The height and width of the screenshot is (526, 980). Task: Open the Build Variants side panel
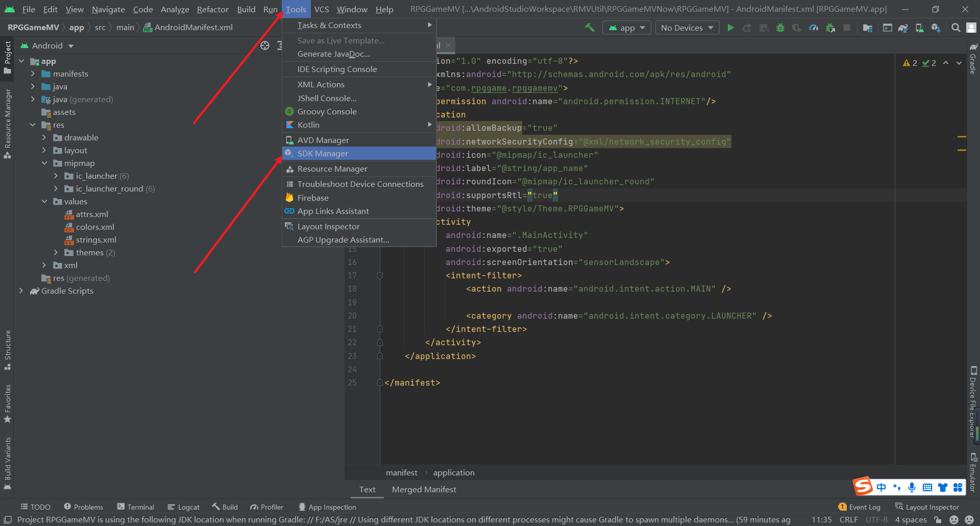pos(7,464)
